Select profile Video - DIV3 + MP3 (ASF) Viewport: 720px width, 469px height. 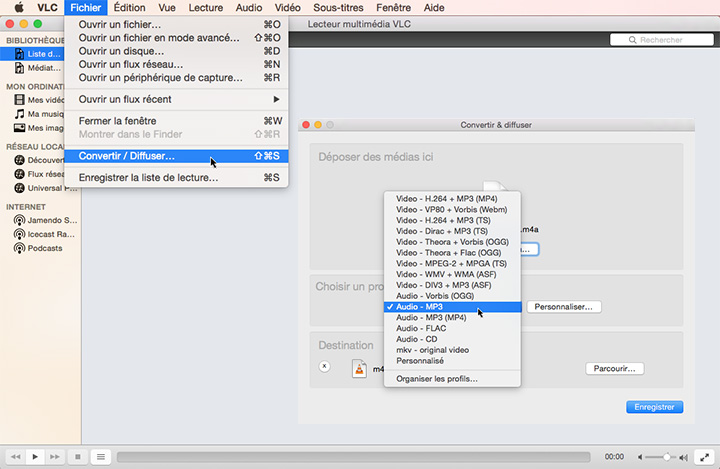[452, 285]
